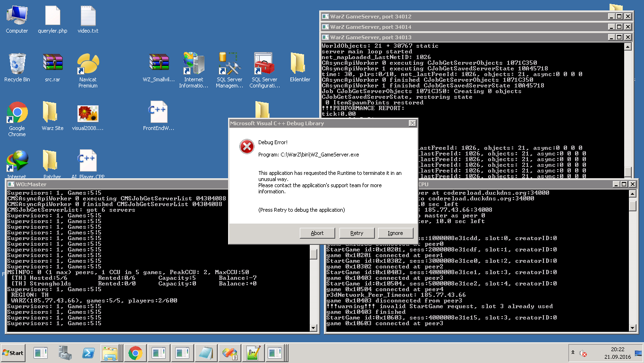Close the Visual C++ Debug Library dialog
Screen dimensions: 644x363
pyautogui.click(x=412, y=123)
